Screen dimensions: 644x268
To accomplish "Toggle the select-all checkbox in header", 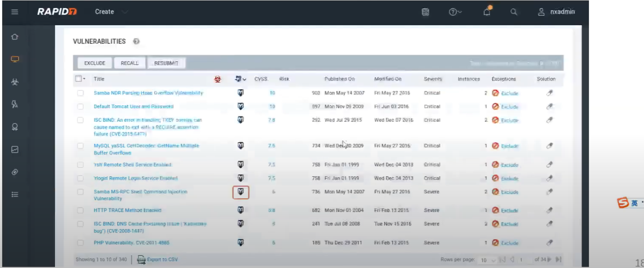I will coord(78,79).
